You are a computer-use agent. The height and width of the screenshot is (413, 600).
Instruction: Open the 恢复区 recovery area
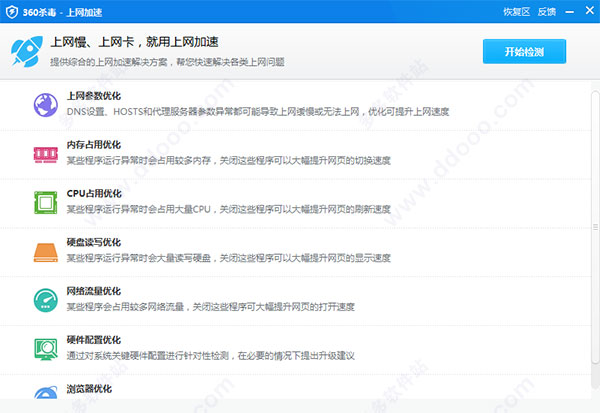point(516,12)
